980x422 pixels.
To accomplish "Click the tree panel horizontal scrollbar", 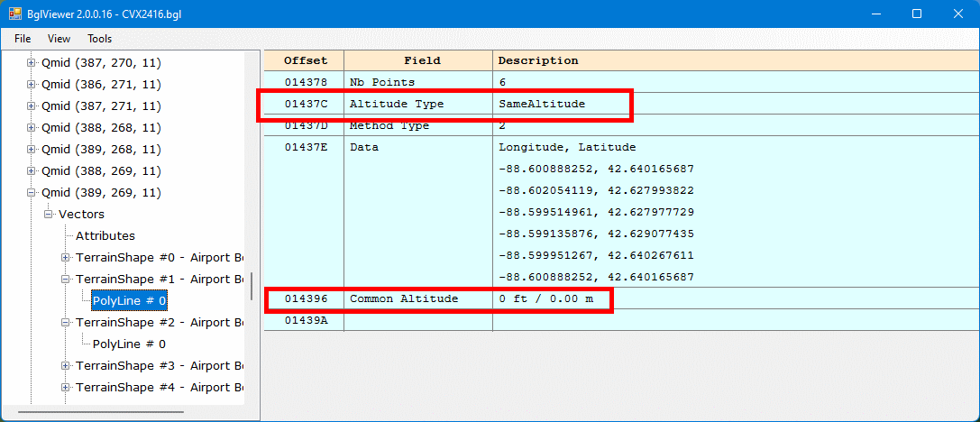I will (101, 412).
